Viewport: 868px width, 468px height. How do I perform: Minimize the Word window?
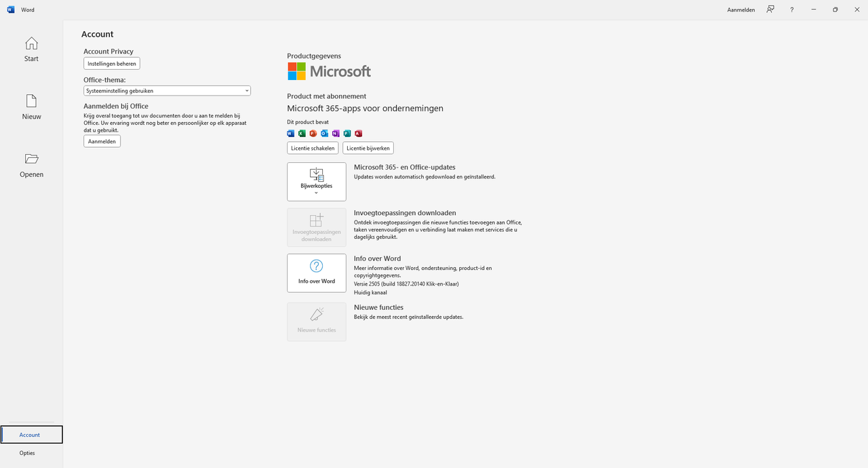coord(813,9)
